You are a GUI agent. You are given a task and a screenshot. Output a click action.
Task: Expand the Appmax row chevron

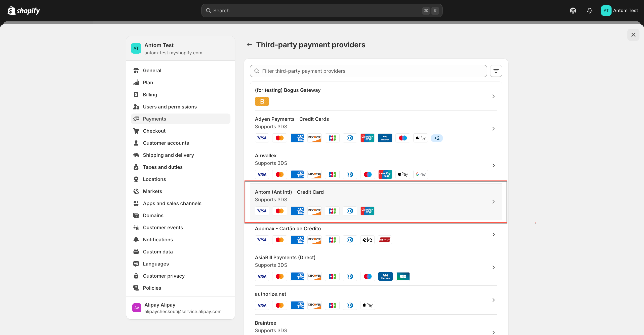[x=494, y=235]
